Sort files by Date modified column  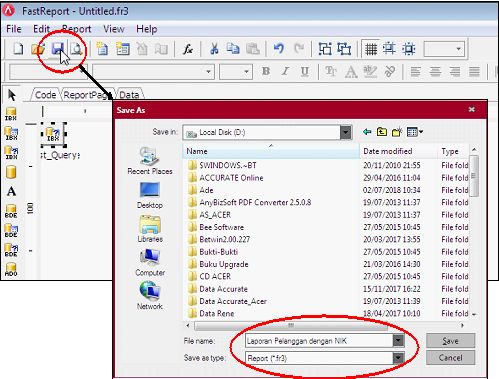(x=399, y=151)
